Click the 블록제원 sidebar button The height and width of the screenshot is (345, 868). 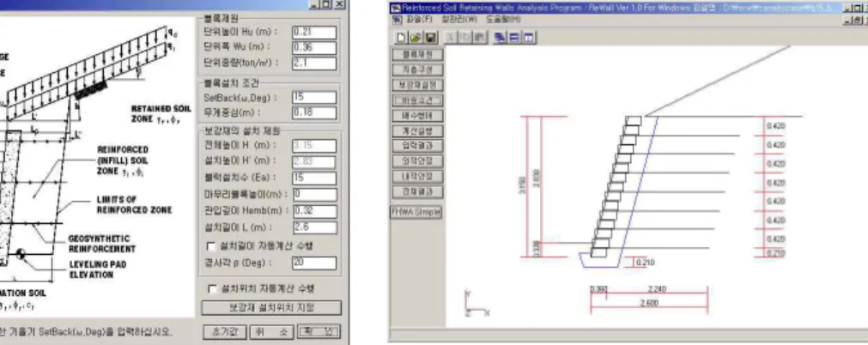pyautogui.click(x=418, y=55)
